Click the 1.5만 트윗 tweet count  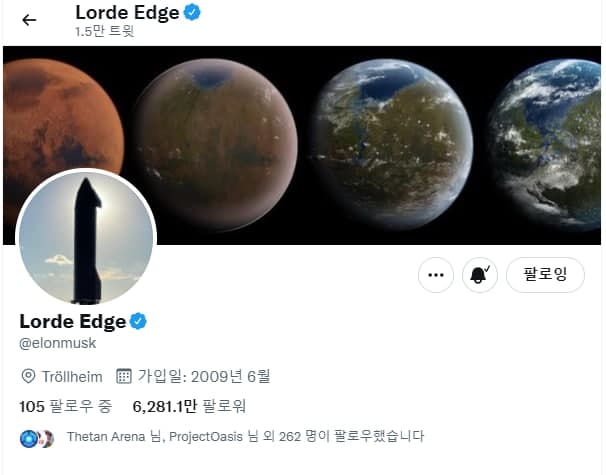tap(104, 31)
